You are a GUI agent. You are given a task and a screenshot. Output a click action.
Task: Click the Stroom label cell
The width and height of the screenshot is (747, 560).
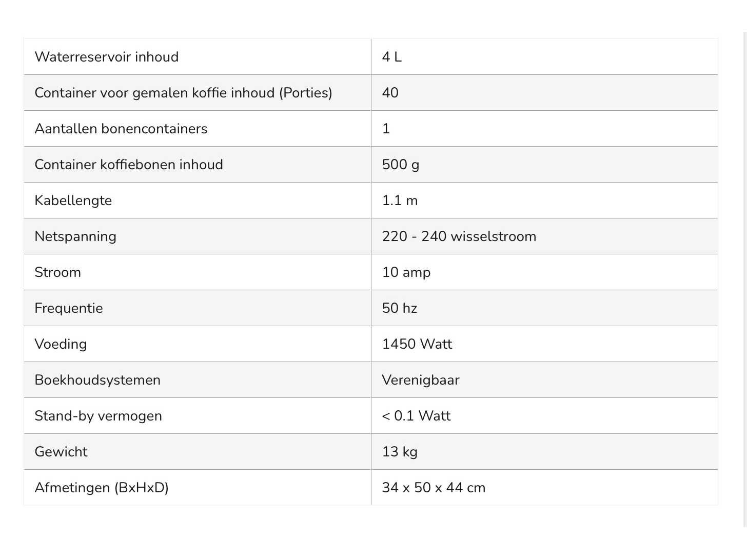58,272
